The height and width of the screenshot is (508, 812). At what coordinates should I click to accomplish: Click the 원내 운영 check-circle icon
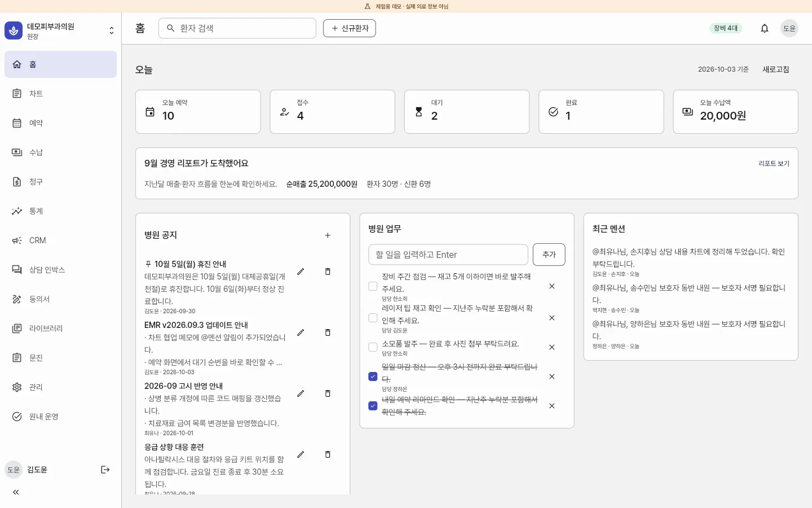(x=17, y=417)
